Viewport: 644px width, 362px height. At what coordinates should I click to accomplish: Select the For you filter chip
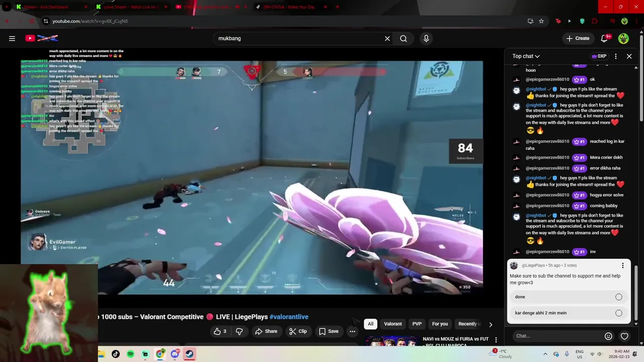click(x=440, y=324)
